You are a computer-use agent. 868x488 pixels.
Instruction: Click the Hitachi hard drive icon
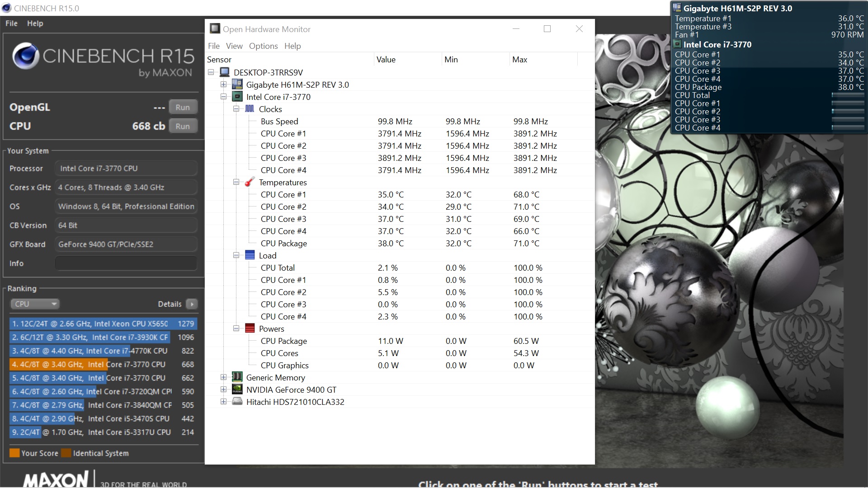(x=237, y=402)
